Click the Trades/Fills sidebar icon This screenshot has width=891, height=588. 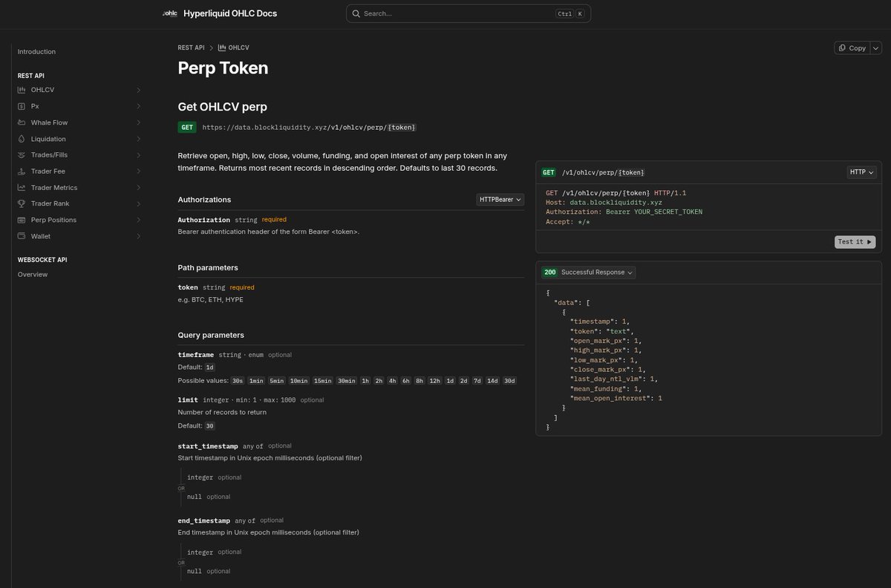tap(22, 155)
